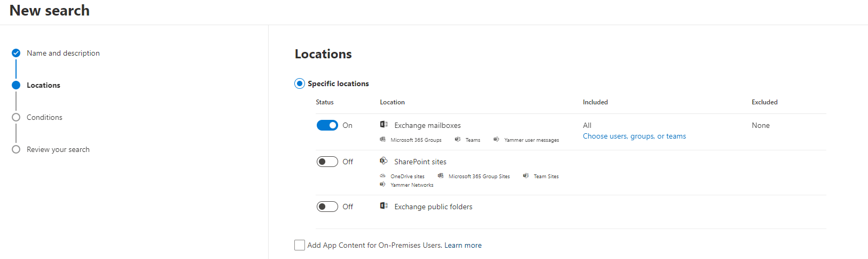
Task: Click the Review your search step circle
Action: click(x=16, y=149)
